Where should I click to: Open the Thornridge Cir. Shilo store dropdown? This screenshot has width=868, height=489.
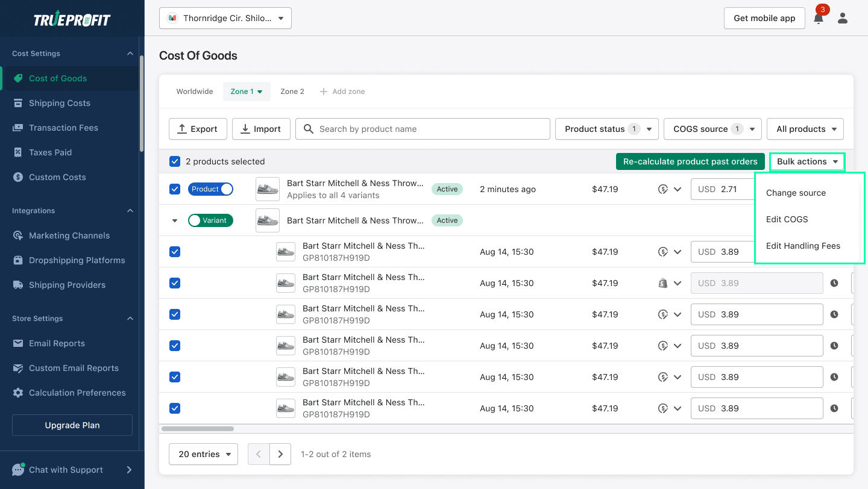coord(225,18)
